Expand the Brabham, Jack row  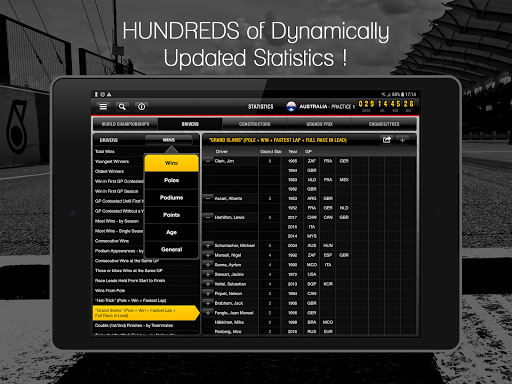pyautogui.click(x=208, y=303)
